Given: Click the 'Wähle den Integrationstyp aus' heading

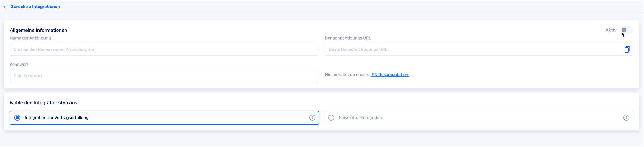Looking at the screenshot, I should click(43, 103).
